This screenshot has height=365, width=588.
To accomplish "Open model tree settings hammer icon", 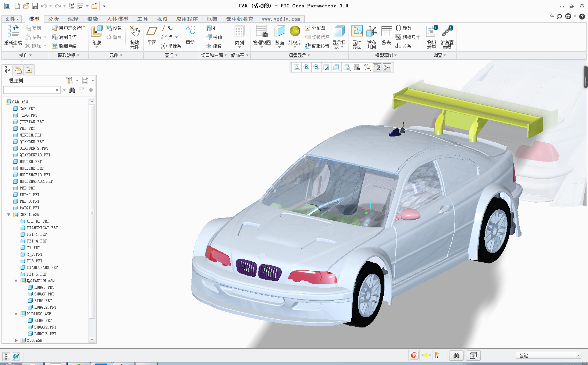I will pyautogui.click(x=69, y=81).
